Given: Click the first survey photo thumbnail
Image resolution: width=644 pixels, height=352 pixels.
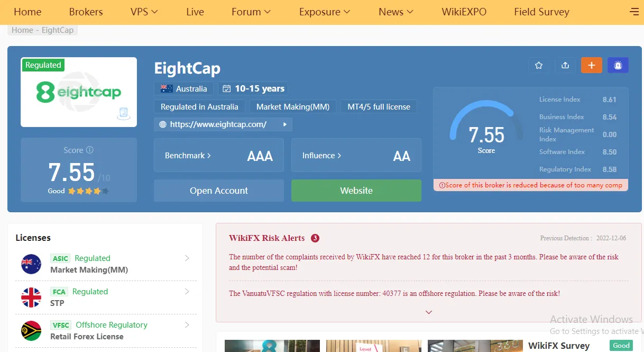Looking at the screenshot, I should coord(272,346).
